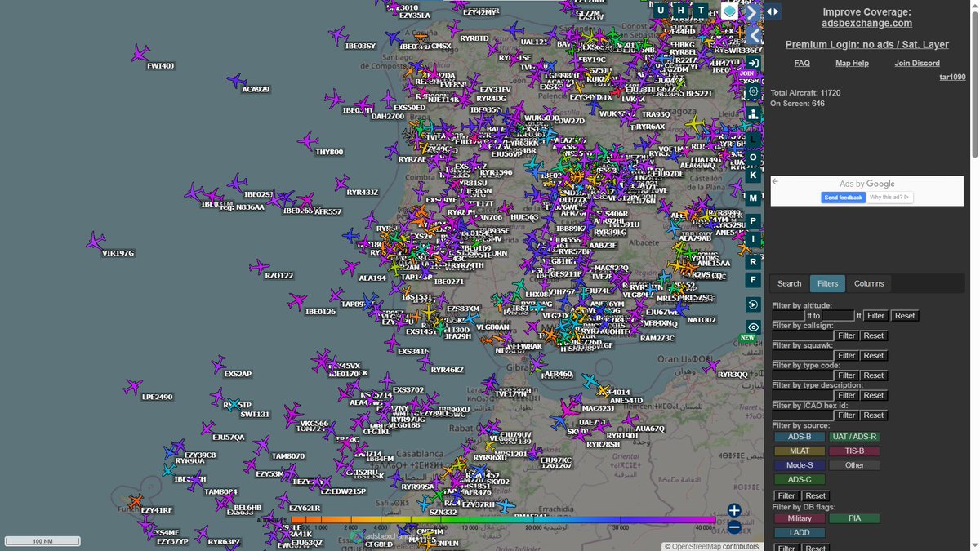Reset the ICAO hex id filter
The width and height of the screenshot is (980, 551).
click(874, 415)
